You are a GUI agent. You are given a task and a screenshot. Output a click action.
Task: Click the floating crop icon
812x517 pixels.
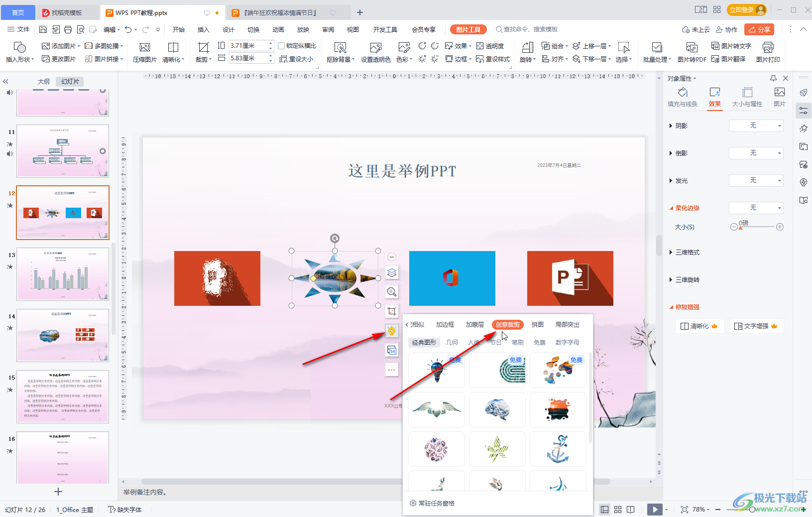tap(392, 311)
